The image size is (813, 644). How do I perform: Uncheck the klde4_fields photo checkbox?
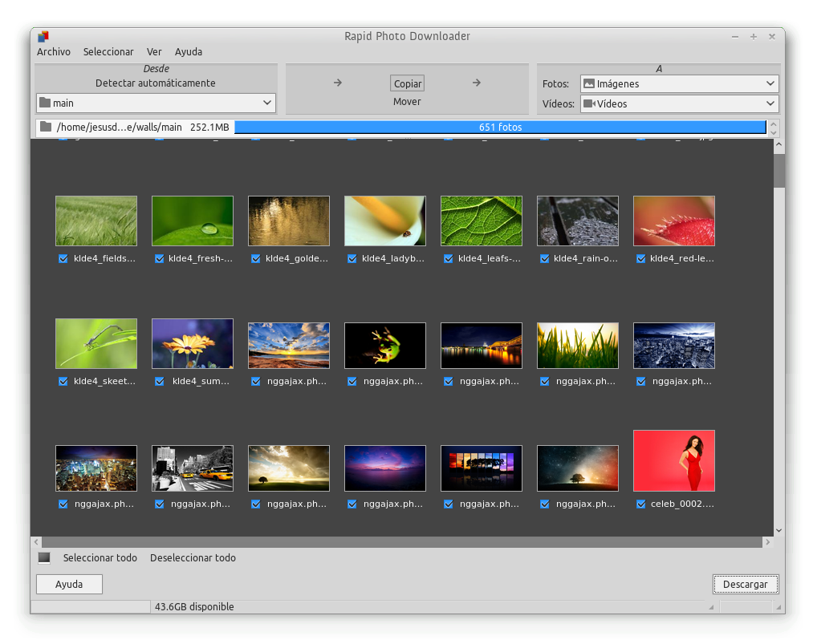63,258
